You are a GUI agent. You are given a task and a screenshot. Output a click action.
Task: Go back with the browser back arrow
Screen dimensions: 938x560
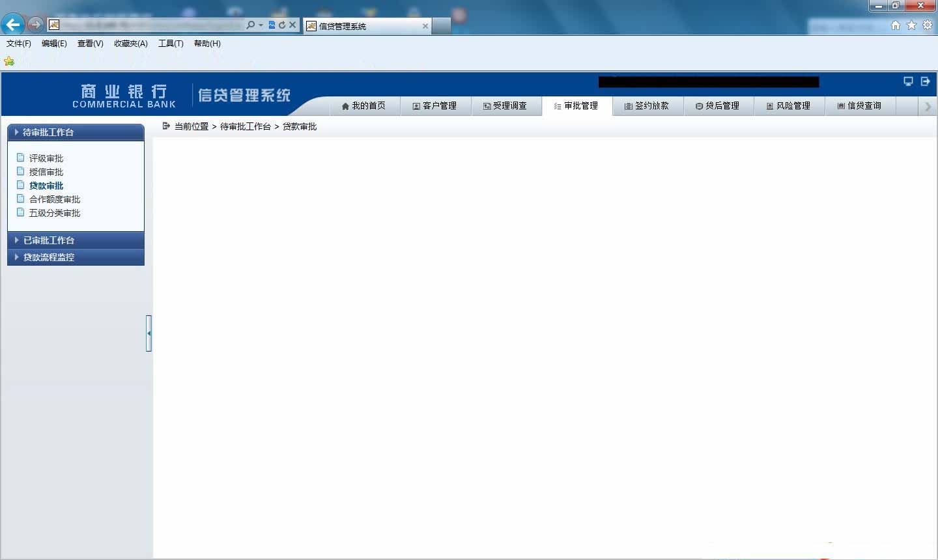coord(12,25)
